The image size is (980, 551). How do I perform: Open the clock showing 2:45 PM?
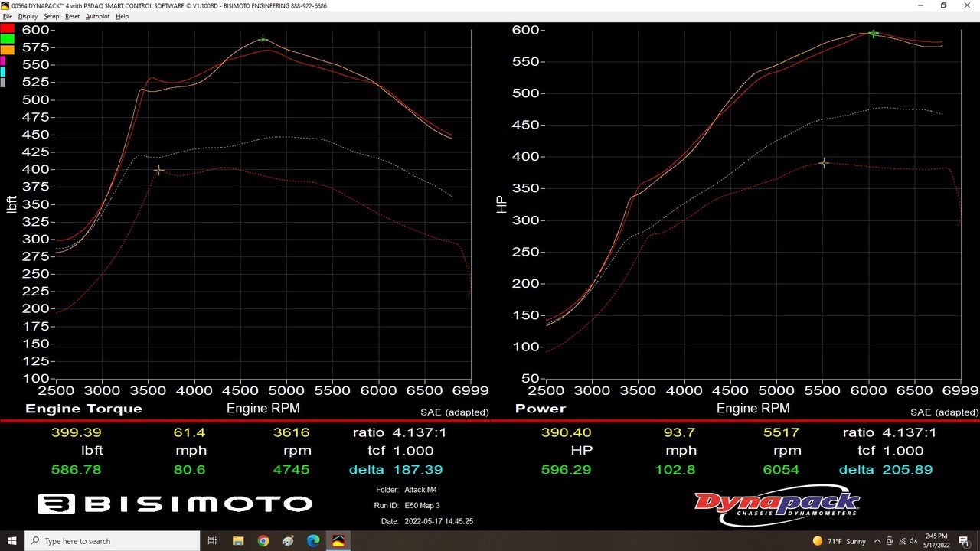click(937, 541)
